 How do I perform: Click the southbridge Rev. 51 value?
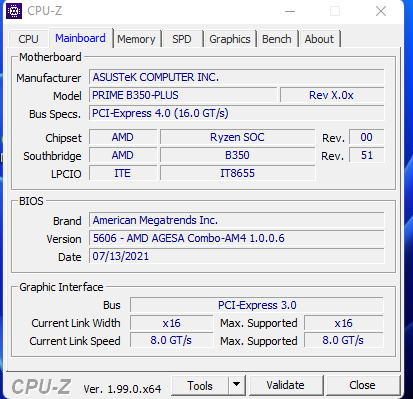point(366,155)
